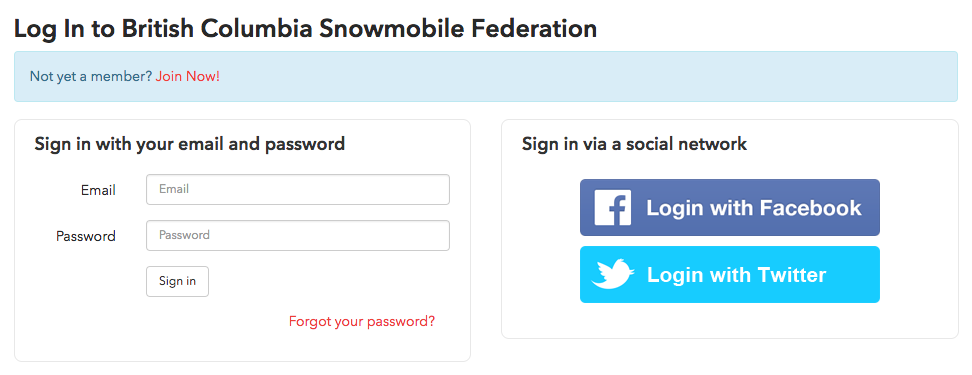This screenshot has width=972, height=375.
Task: Submit the form with Sign in
Action: 177,281
